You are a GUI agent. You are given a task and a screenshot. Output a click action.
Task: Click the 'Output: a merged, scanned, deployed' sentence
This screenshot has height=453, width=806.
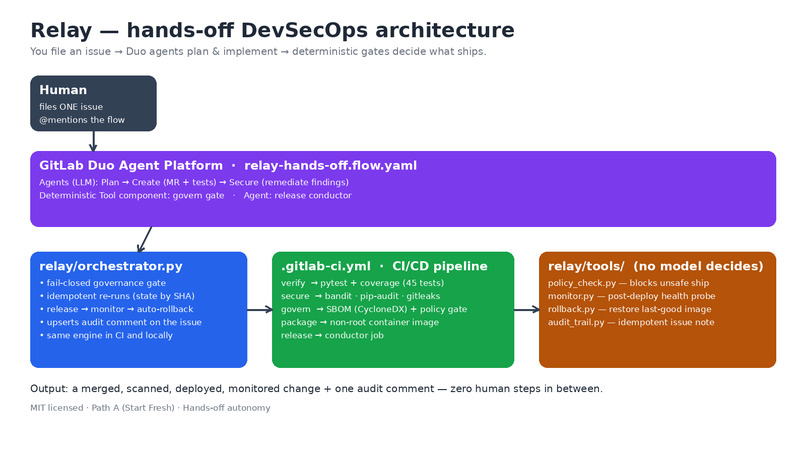[x=316, y=389]
